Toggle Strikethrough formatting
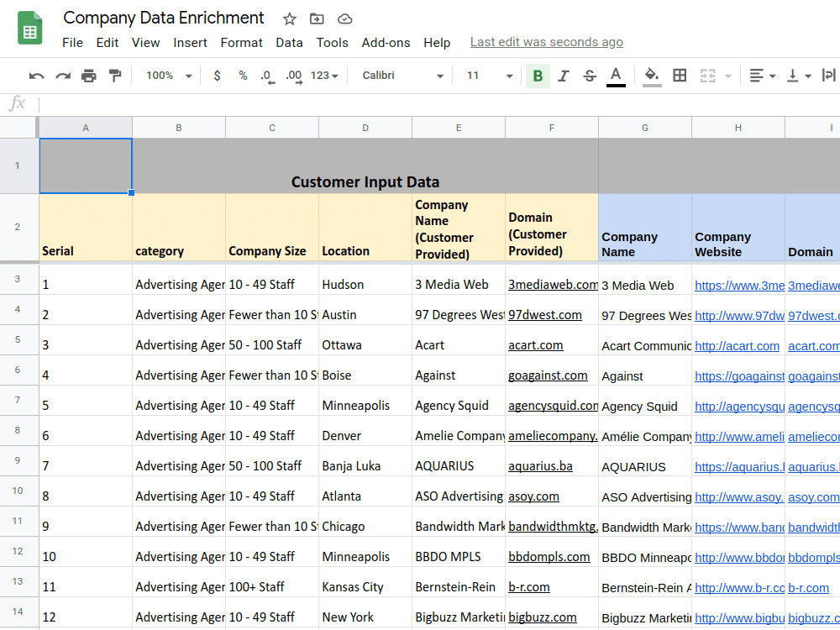Screen dimensions: 840x630 590,76
